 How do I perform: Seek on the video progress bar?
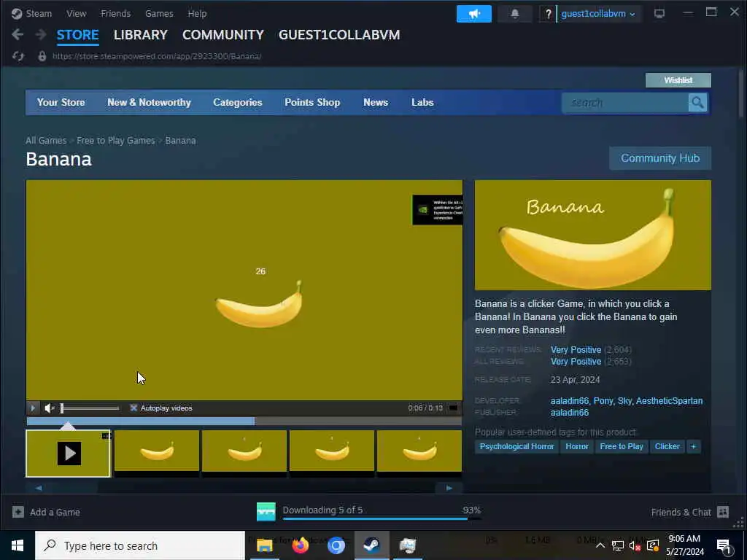tap(244, 421)
